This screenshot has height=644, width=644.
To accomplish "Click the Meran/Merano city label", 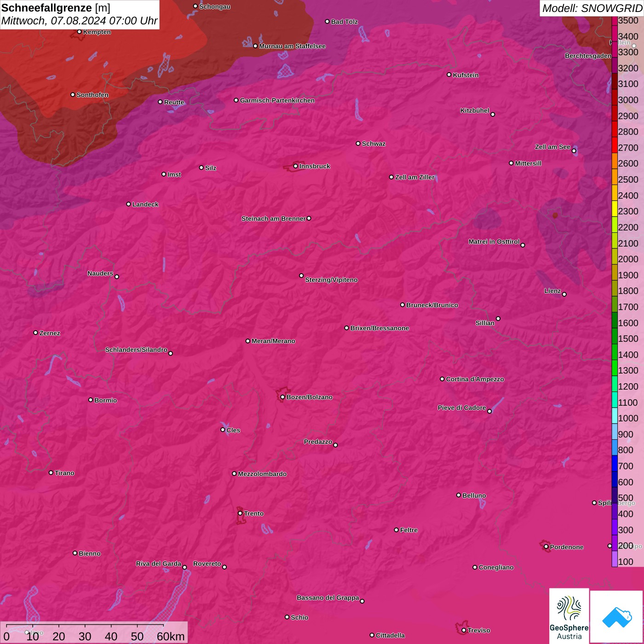I will click(273, 341).
